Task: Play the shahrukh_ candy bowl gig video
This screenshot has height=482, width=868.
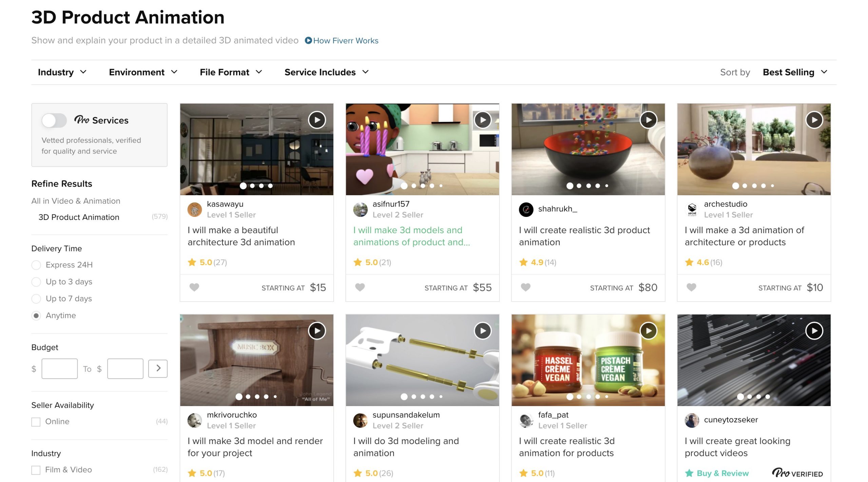Action: click(x=648, y=120)
